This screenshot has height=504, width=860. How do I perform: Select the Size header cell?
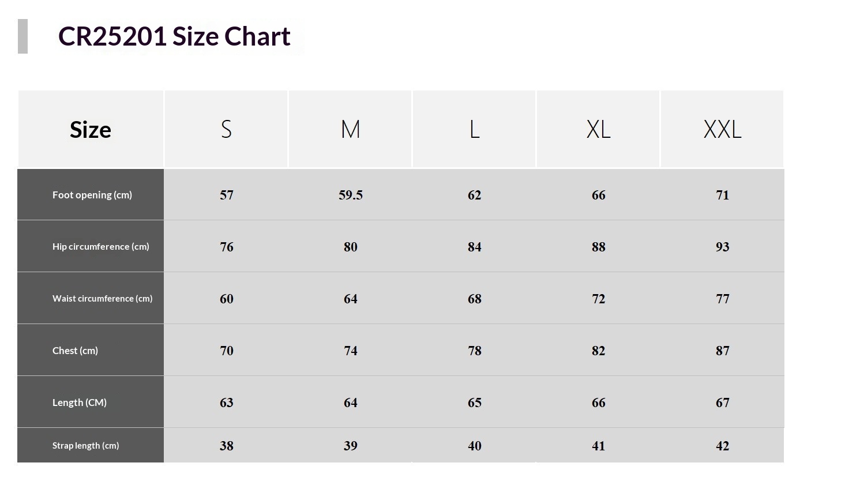pos(91,129)
